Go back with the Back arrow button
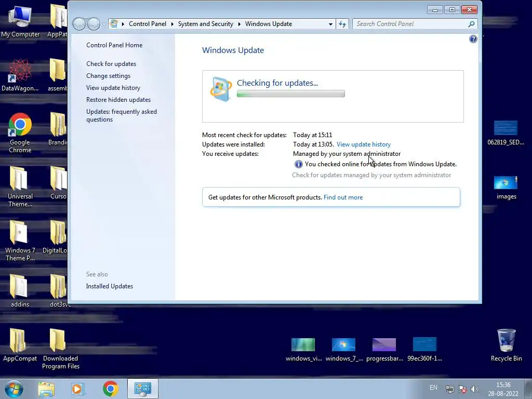 [79, 24]
